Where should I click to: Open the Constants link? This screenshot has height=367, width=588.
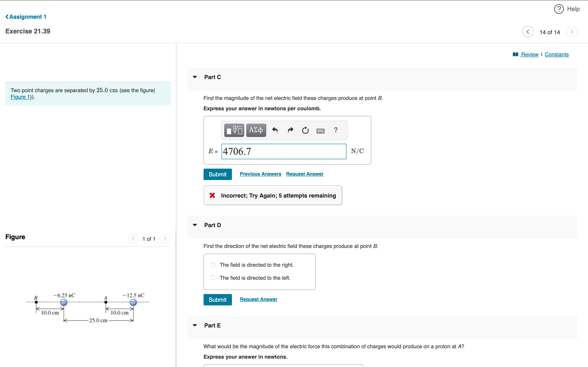(x=556, y=54)
